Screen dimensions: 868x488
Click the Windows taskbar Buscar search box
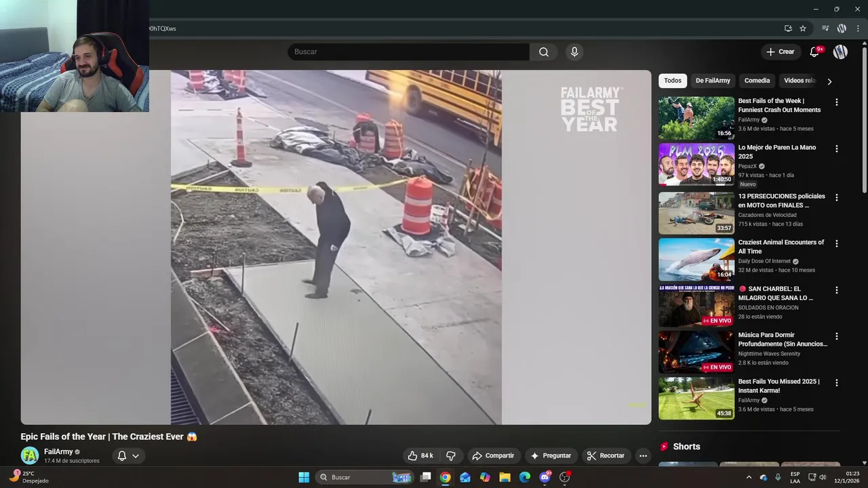click(363, 477)
